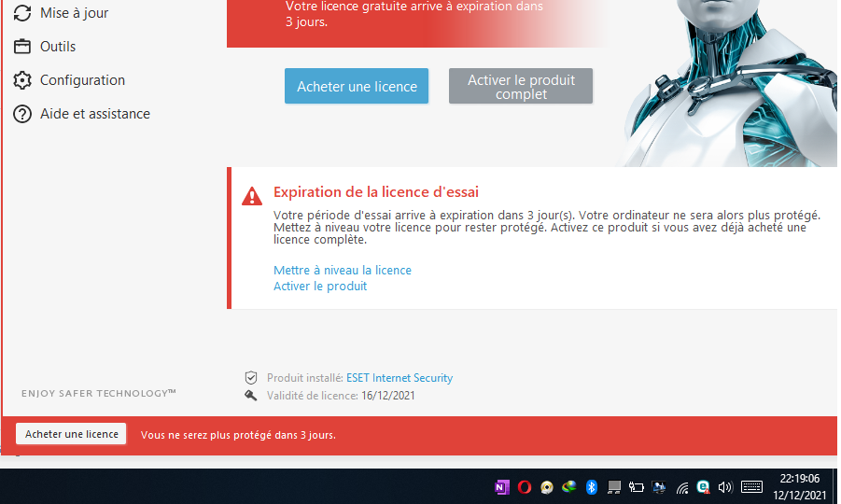Open Aide et assistance section
This screenshot has height=504, width=841.
[x=95, y=114]
